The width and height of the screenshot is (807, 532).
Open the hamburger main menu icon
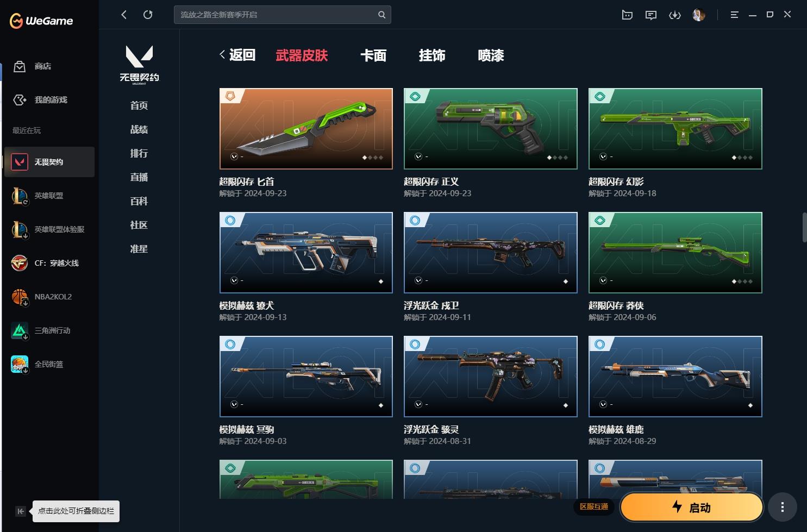734,15
